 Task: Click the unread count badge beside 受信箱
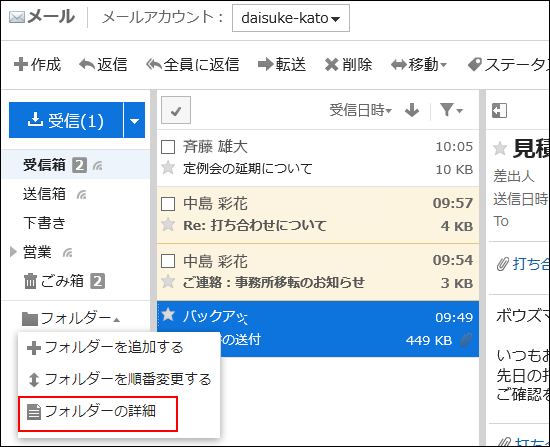(79, 165)
